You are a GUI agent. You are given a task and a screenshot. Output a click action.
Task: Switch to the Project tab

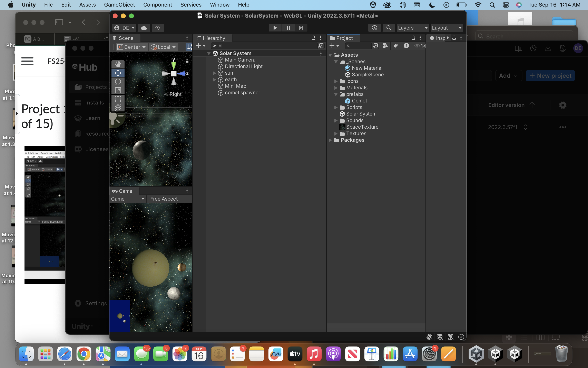pos(343,38)
